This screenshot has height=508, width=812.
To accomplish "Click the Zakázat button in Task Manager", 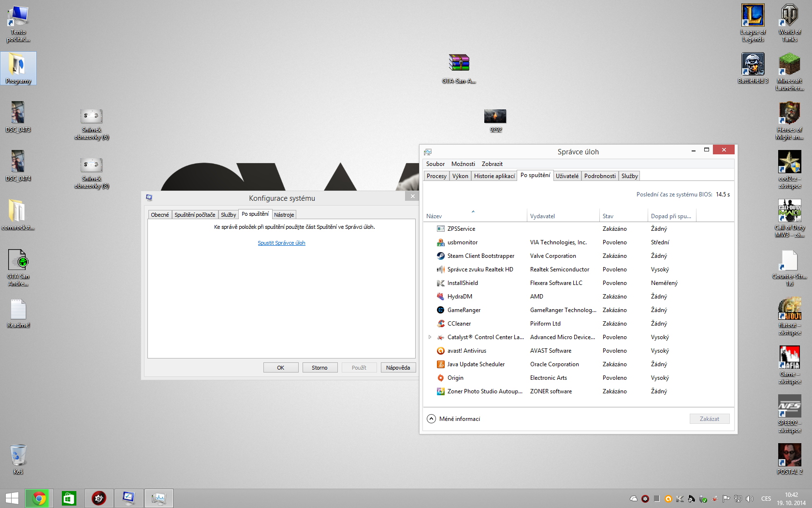I will point(710,419).
